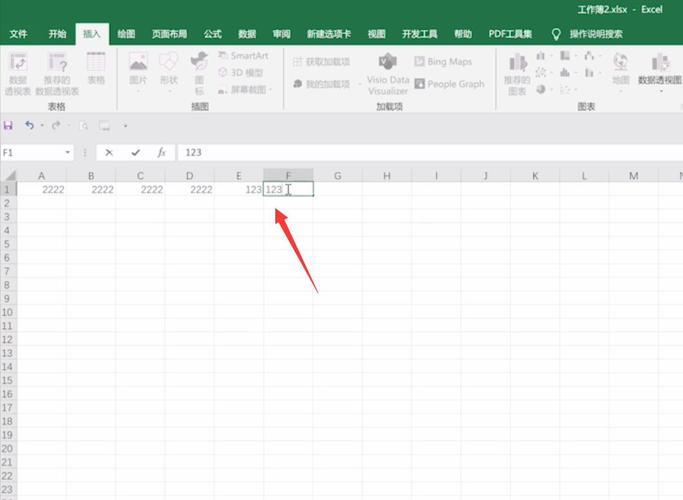The image size is (683, 500).
Task: Click the Insert Function fx button
Action: pos(162,152)
